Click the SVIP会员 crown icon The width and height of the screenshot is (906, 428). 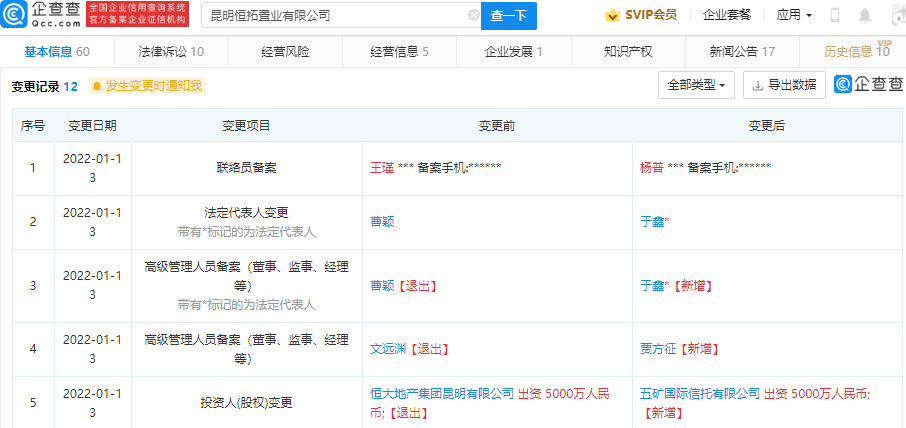(613, 16)
